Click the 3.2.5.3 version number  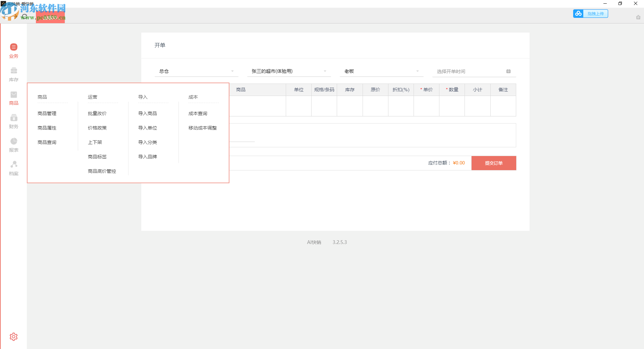pos(340,242)
